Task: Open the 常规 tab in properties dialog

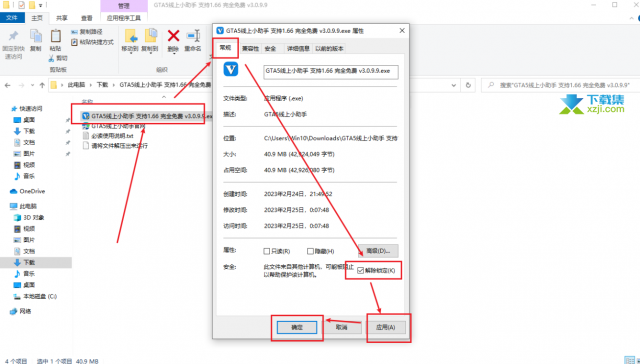Action: tap(225, 48)
